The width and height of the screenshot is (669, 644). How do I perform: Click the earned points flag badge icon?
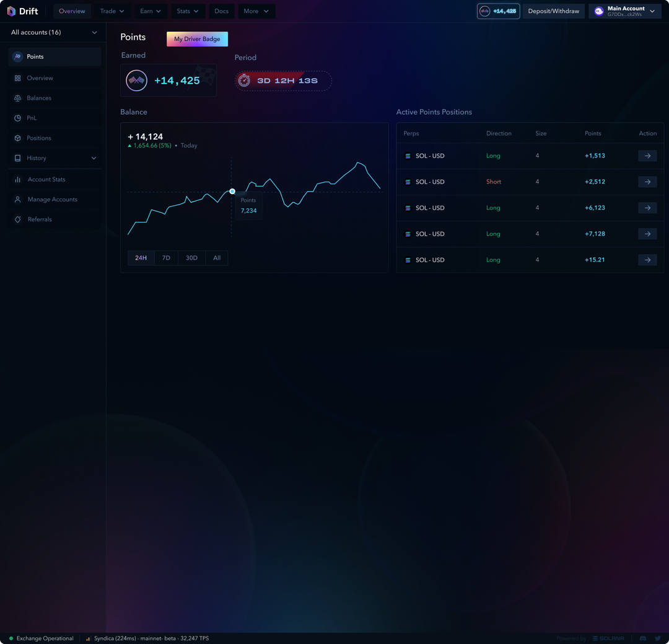tap(136, 81)
